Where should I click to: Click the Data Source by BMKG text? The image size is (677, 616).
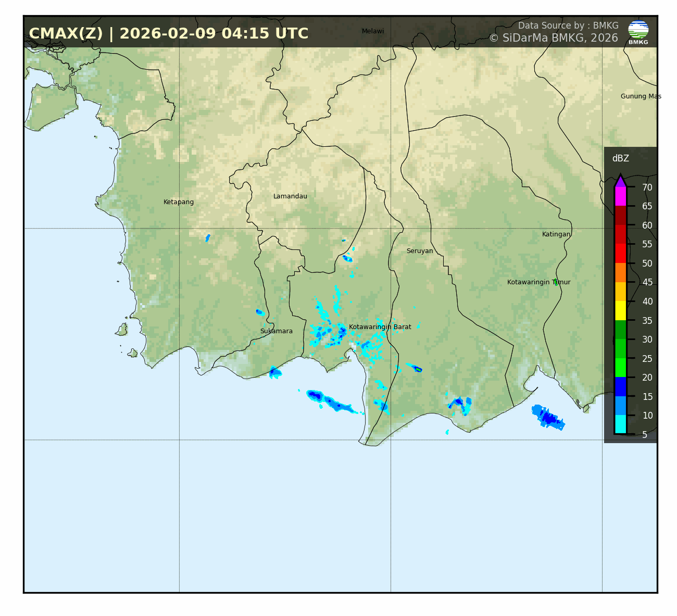click(x=568, y=26)
